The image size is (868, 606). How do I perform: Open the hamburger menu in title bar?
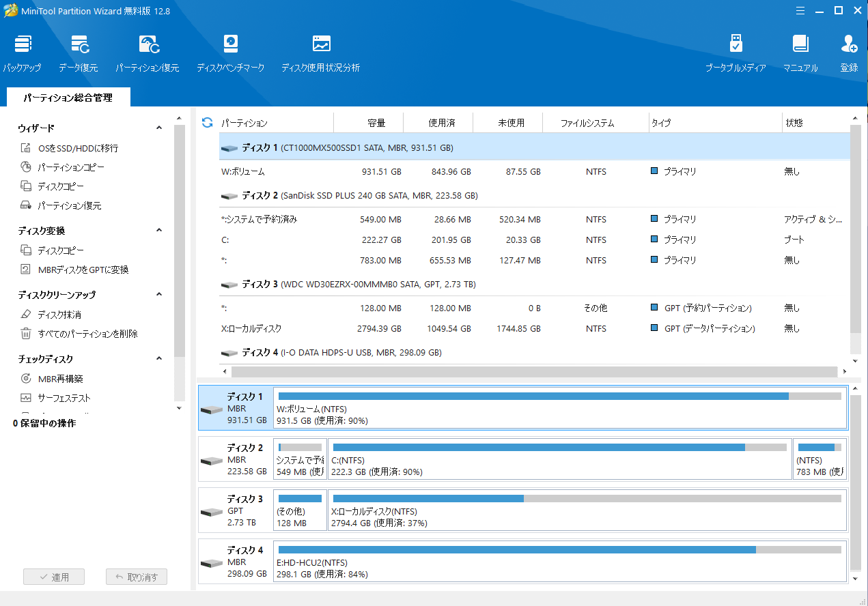800,10
